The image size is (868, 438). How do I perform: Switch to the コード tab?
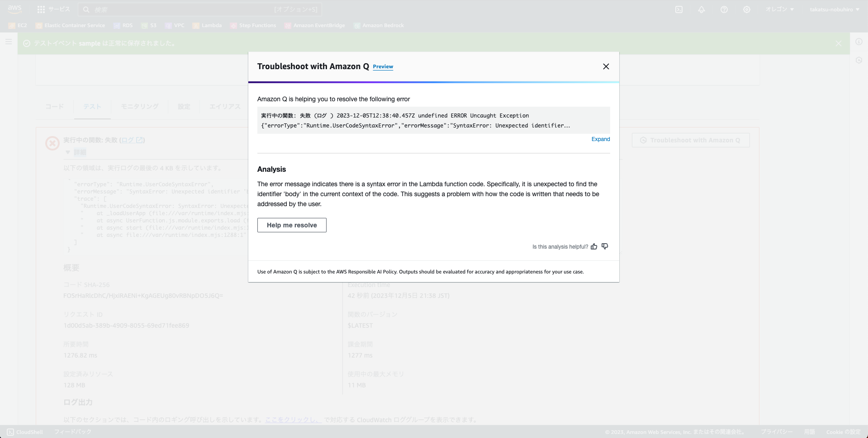(x=54, y=107)
